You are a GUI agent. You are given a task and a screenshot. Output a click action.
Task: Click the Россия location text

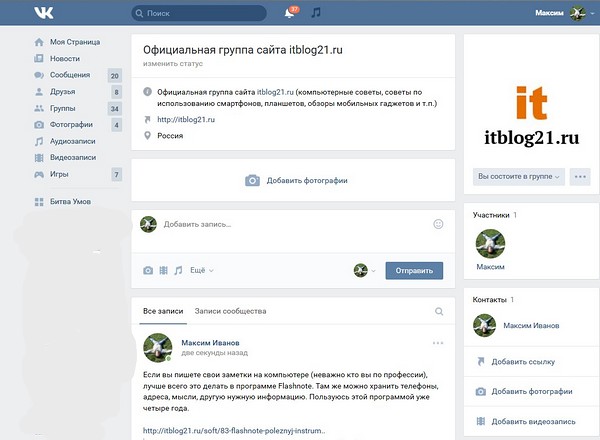[x=170, y=136]
